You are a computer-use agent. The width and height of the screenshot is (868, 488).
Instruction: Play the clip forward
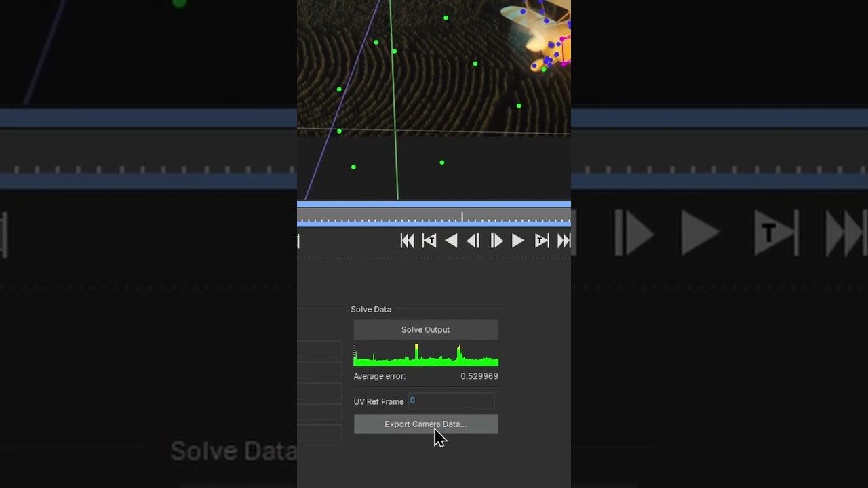tap(518, 241)
